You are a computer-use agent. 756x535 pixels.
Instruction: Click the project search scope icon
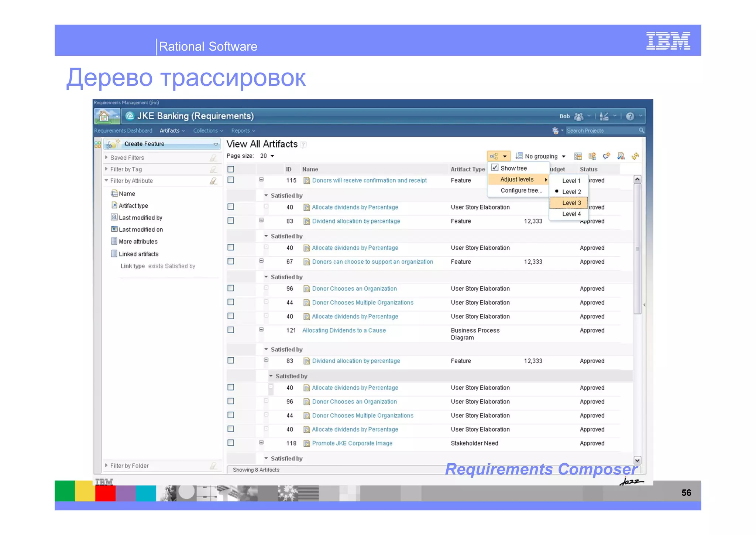click(556, 131)
